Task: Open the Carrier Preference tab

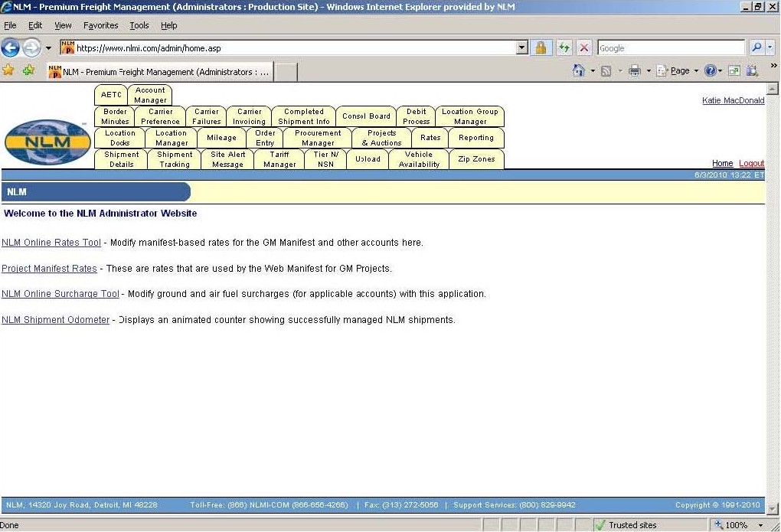Action: tap(160, 116)
